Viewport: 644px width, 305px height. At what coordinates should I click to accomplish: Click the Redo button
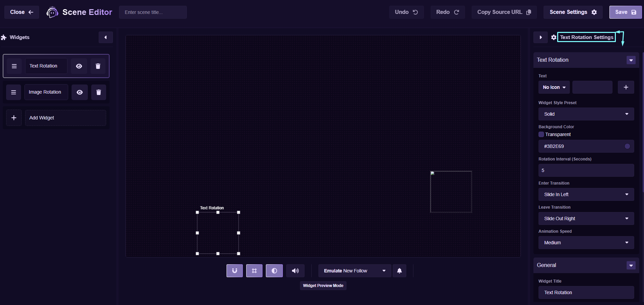448,12
